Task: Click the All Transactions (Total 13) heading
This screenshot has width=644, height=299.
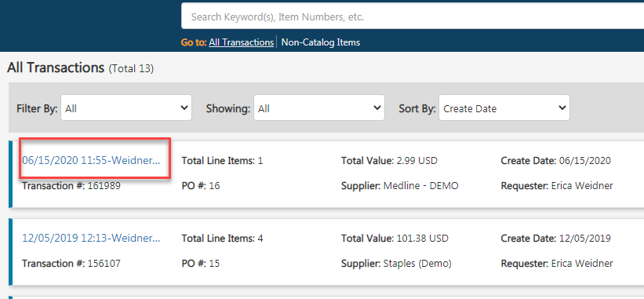Action: coord(81,67)
